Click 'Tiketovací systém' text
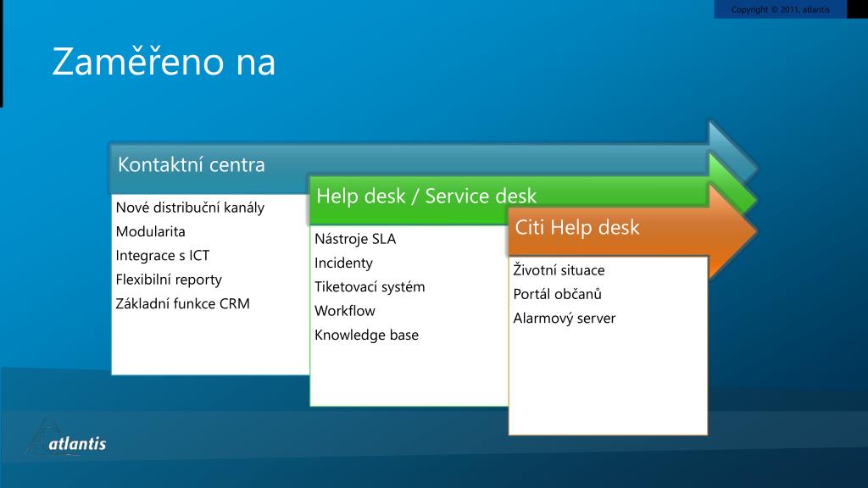Screen dimensions: 868x488 click(x=370, y=286)
